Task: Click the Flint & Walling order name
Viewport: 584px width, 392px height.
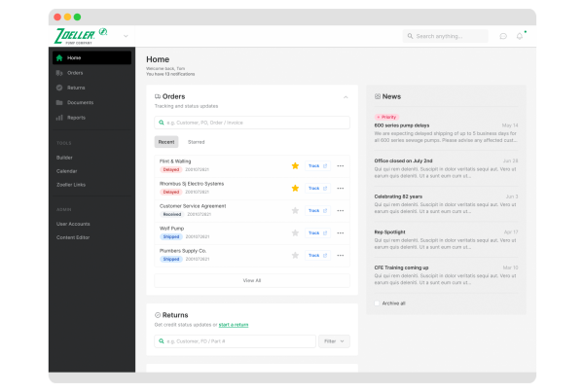Action: pos(175,161)
